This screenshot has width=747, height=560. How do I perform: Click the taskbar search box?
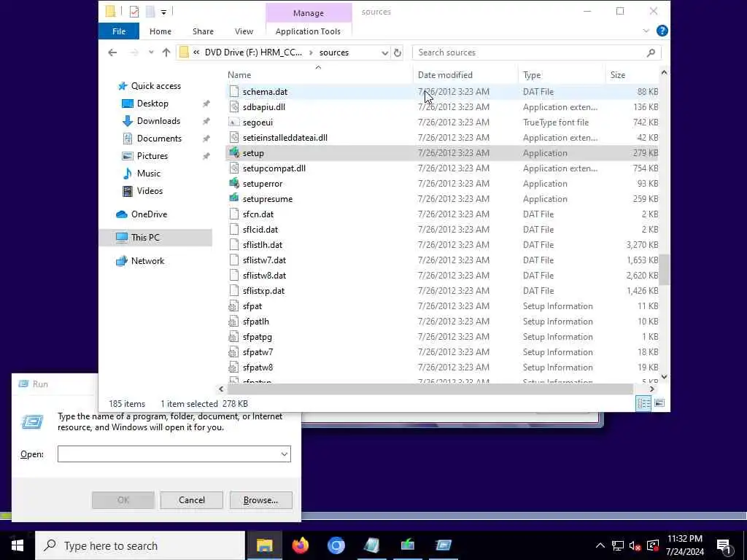(x=141, y=545)
